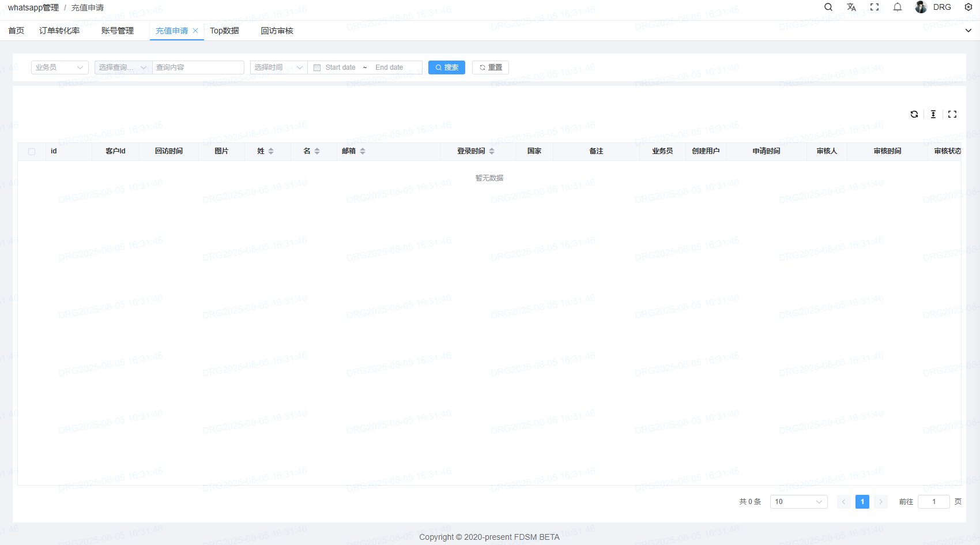This screenshot has width=980, height=545.
Task: Click the table density icon
Action: (933, 114)
